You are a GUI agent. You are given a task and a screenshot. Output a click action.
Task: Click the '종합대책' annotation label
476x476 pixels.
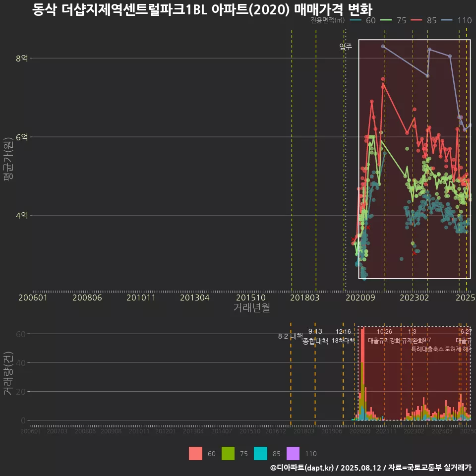315,341
